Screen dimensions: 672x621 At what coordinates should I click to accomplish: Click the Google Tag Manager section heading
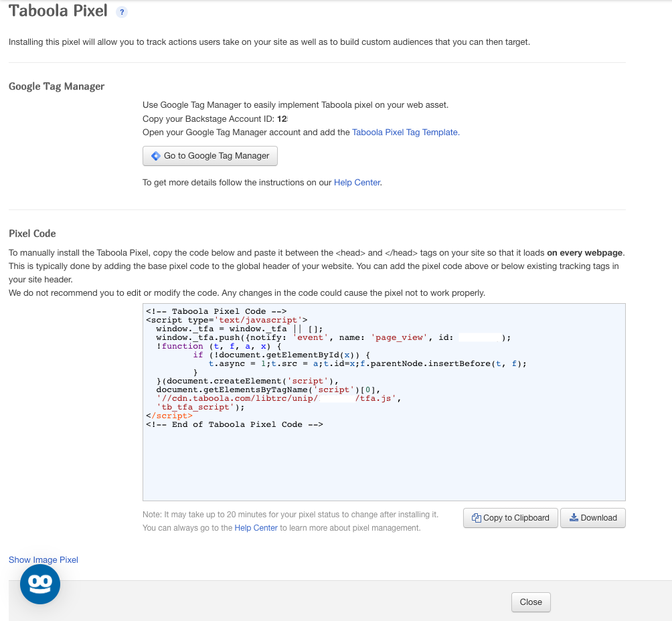point(57,86)
